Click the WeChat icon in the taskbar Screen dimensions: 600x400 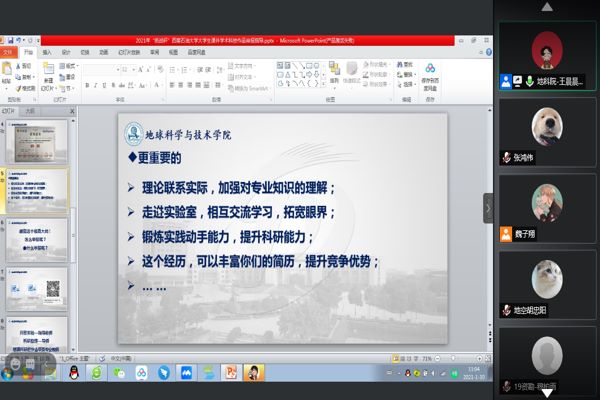(118, 372)
